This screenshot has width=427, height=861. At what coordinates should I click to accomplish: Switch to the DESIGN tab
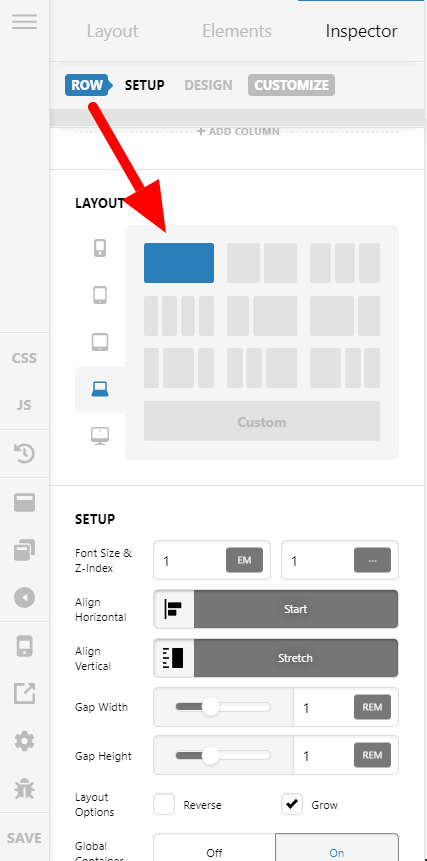point(208,86)
